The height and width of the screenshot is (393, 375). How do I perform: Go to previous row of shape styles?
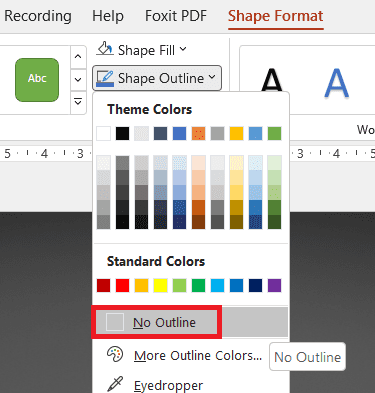[78, 56]
